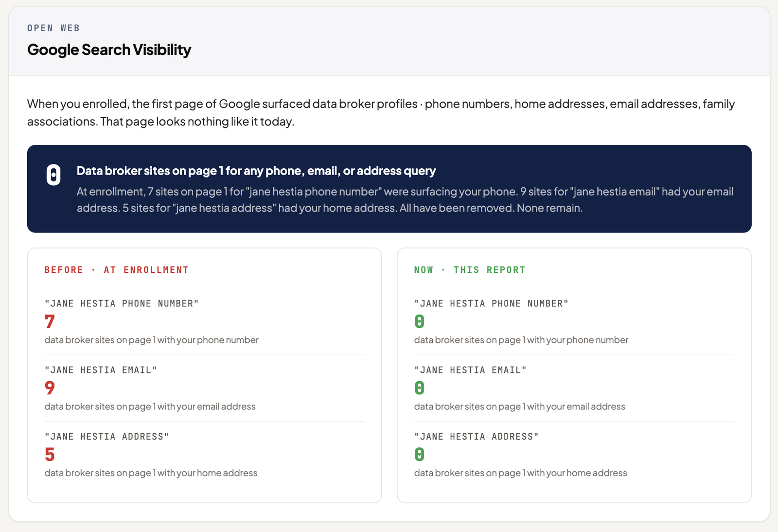Click the red number 7
This screenshot has width=778, height=532.
[50, 321]
